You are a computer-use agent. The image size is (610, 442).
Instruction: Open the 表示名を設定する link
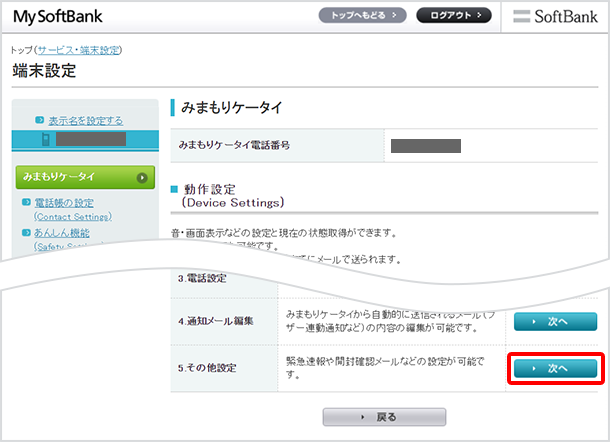pos(86,121)
